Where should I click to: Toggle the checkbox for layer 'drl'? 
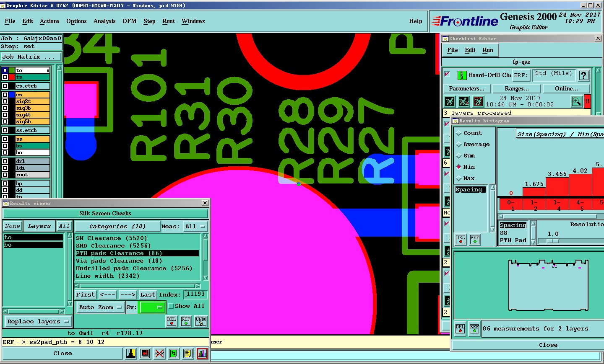pos(5,161)
